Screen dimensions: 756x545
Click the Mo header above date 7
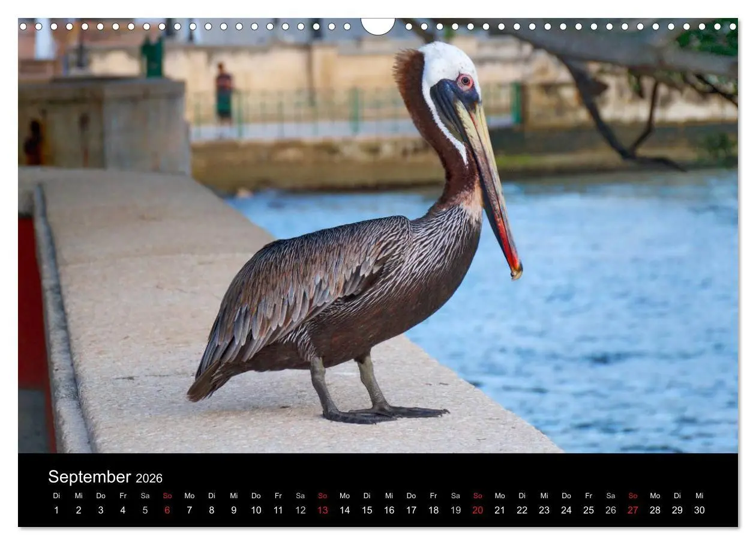pos(189,496)
